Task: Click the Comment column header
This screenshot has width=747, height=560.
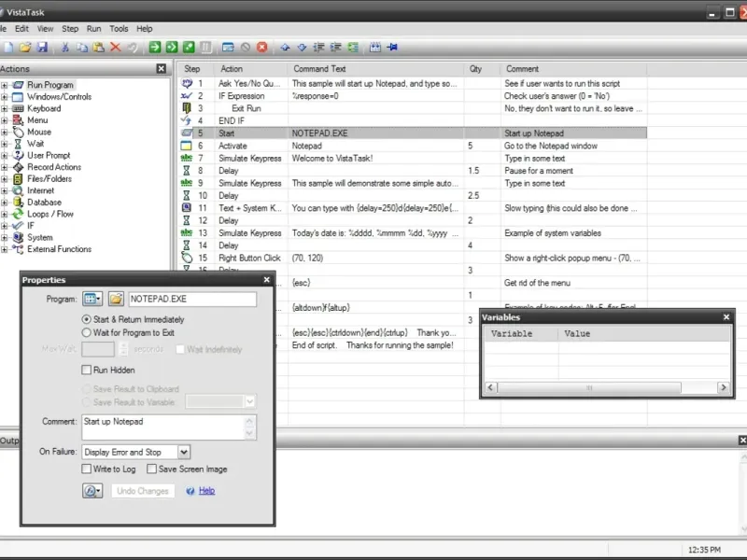Action: point(573,68)
